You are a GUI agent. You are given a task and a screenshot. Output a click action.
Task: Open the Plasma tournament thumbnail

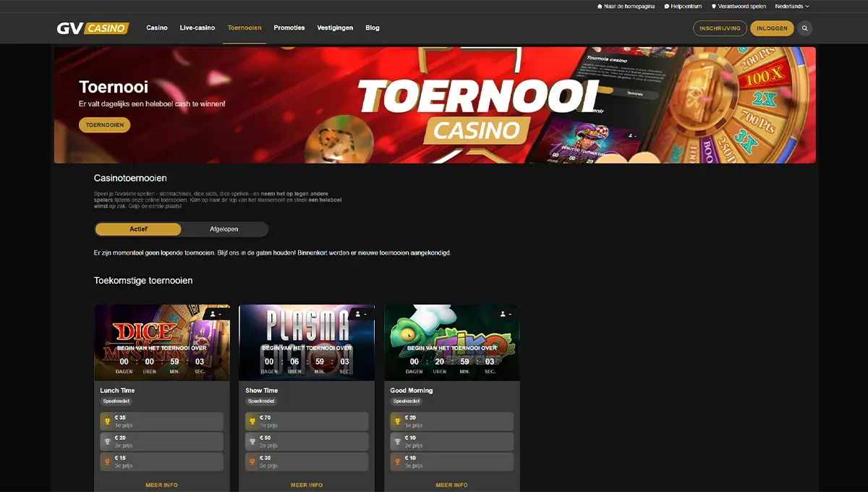pyautogui.click(x=307, y=343)
